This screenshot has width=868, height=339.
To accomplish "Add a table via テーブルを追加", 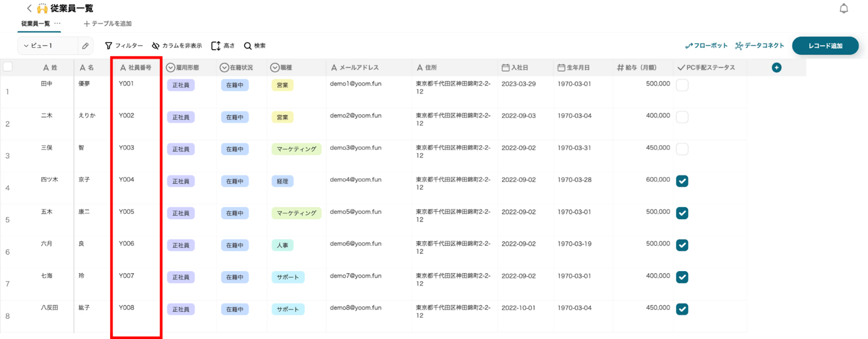I will tap(107, 23).
